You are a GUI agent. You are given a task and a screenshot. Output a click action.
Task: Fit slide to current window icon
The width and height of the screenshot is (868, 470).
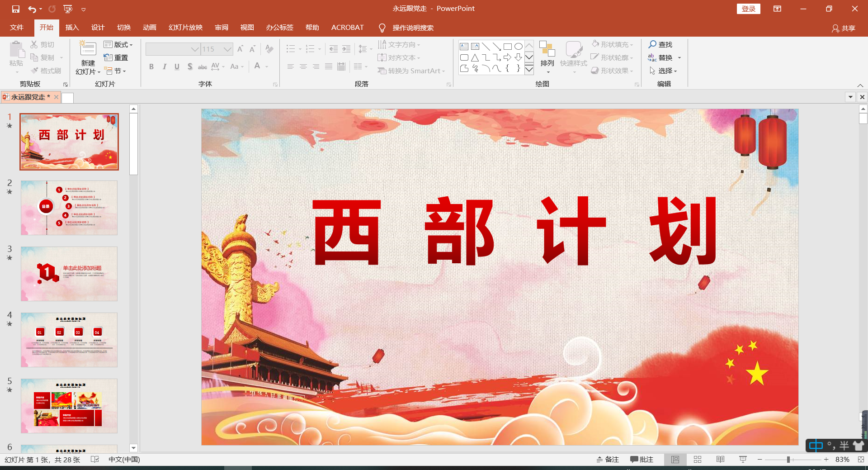(860, 460)
